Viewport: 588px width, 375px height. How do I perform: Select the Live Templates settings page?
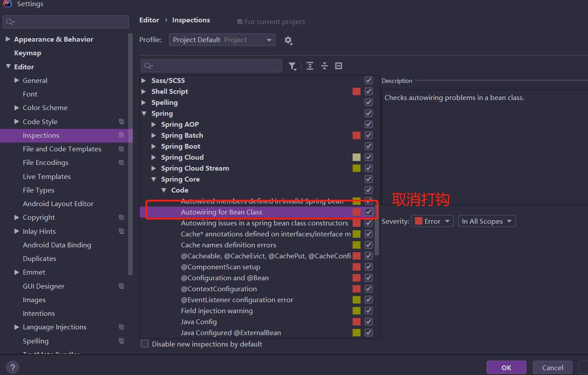47,176
